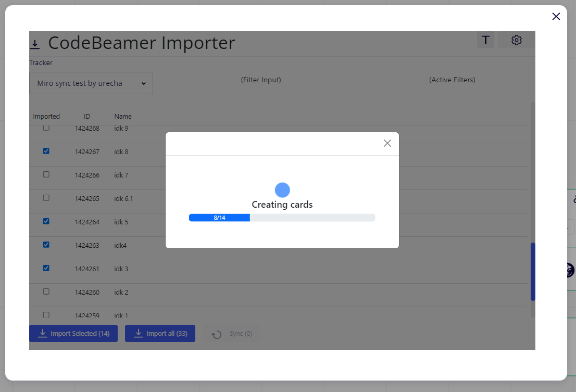Screen dimensions: 576x392
Task: Select item ID 1424267
Action: [87, 151]
